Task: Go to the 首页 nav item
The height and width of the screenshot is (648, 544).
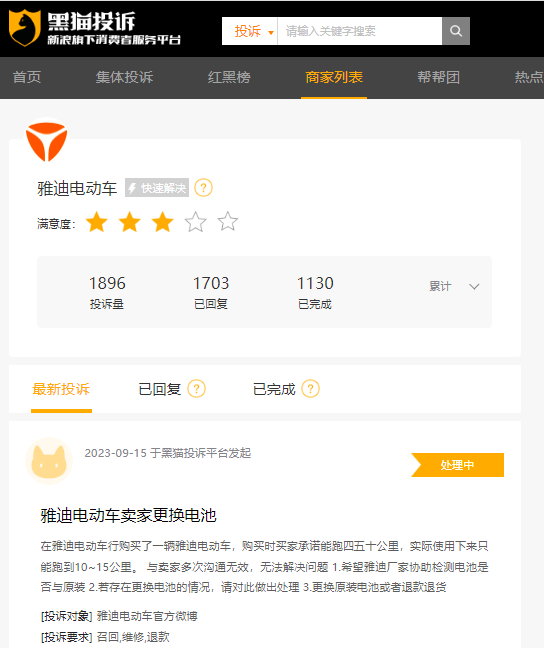Action: (x=27, y=77)
